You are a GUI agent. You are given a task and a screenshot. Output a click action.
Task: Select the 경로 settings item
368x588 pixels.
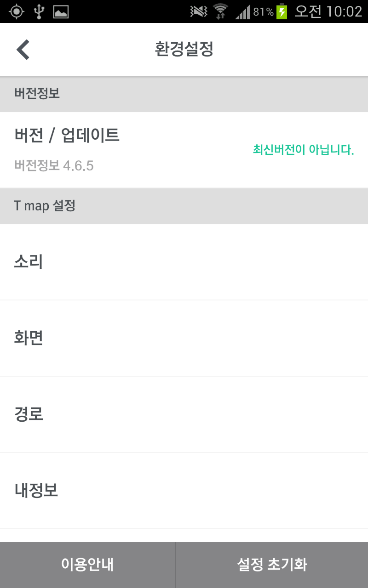click(184, 414)
